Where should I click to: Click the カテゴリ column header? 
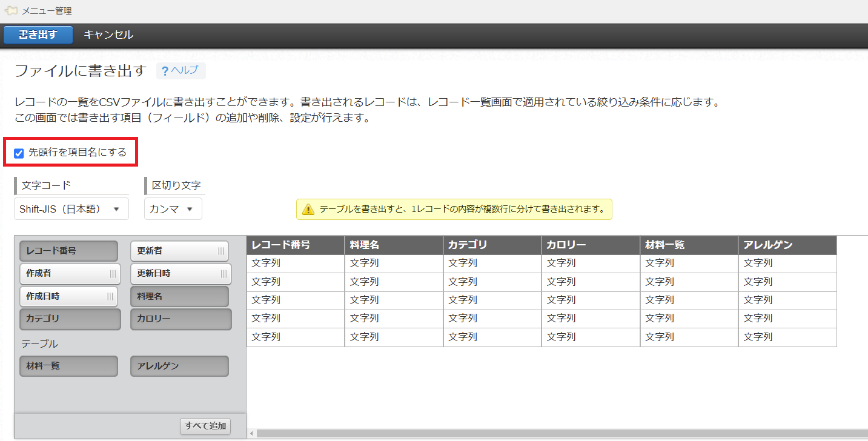point(492,245)
